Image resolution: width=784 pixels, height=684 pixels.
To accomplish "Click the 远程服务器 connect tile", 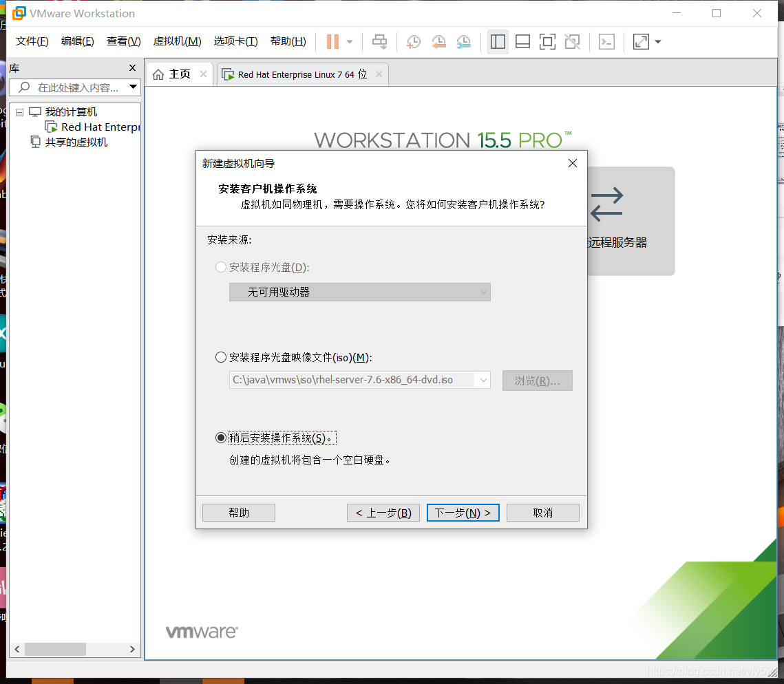I will coord(631,221).
